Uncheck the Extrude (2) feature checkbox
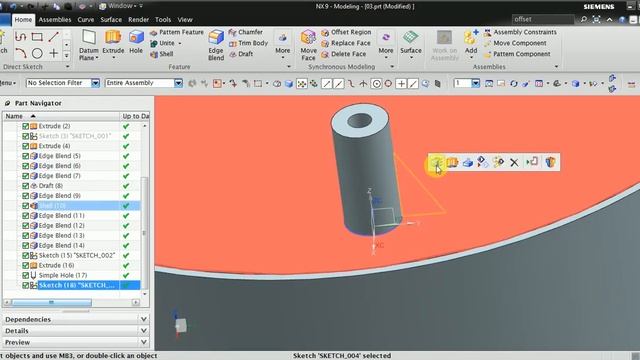 pyautogui.click(x=26, y=126)
